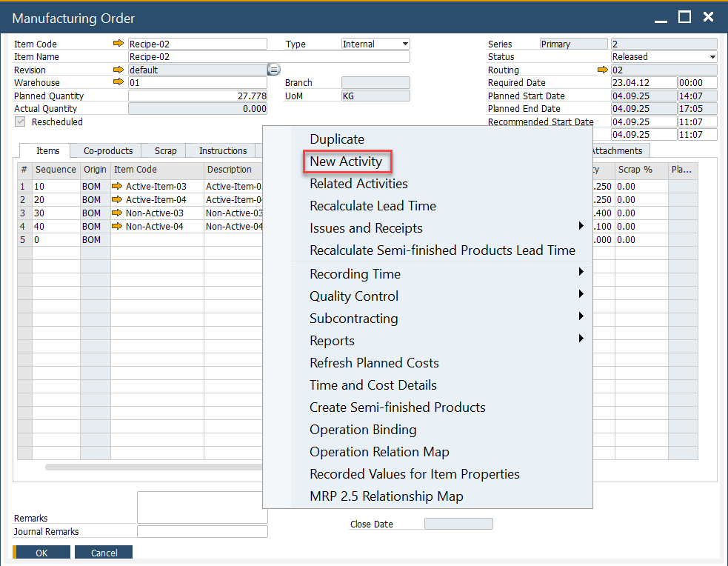
Task: Click the Non-Active-04 row link arrow
Action: point(117,227)
